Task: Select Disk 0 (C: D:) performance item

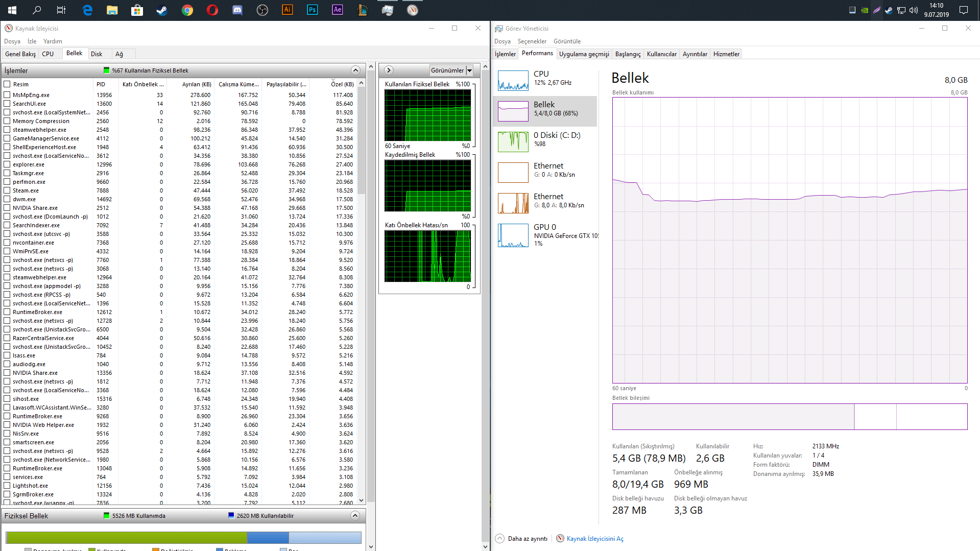Action: coord(545,142)
